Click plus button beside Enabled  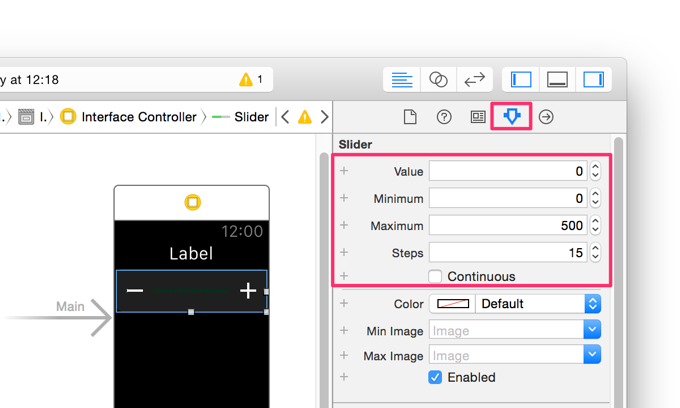coord(344,376)
